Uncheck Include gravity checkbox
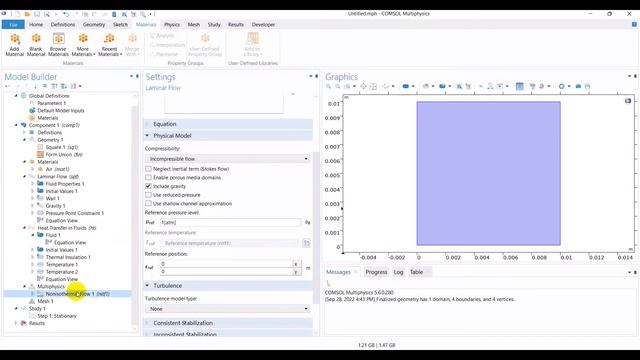 click(148, 186)
